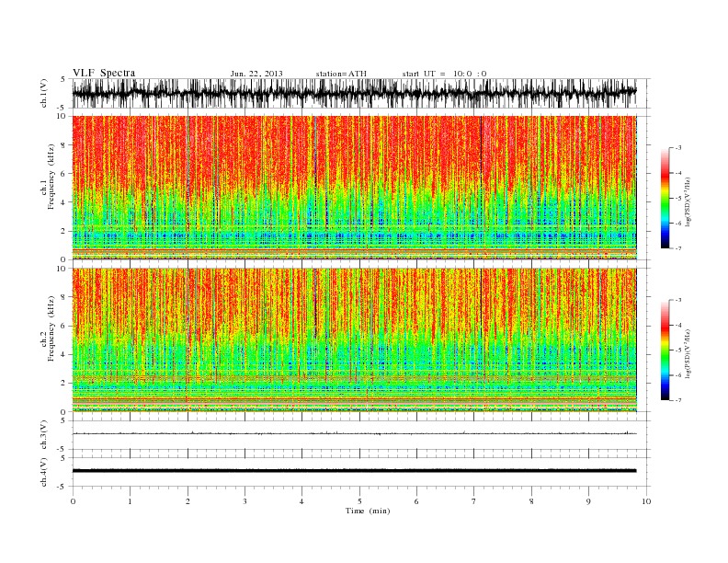The image size is (728, 563).
Task: Select the "Jun. 22, 2013" date text
Action: click(256, 74)
